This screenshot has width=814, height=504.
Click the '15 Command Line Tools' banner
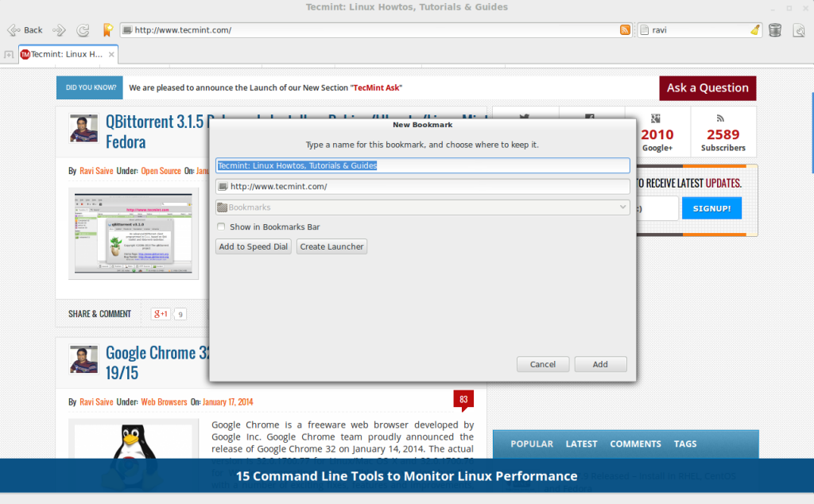pyautogui.click(x=406, y=476)
